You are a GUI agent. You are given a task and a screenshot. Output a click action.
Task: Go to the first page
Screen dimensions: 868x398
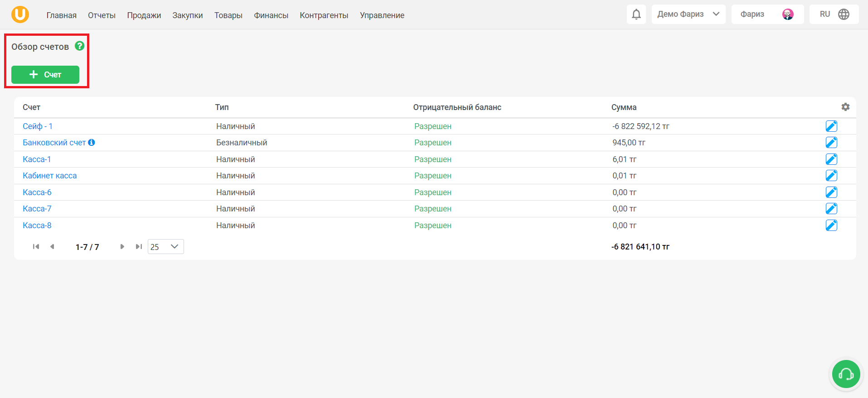[x=36, y=246]
